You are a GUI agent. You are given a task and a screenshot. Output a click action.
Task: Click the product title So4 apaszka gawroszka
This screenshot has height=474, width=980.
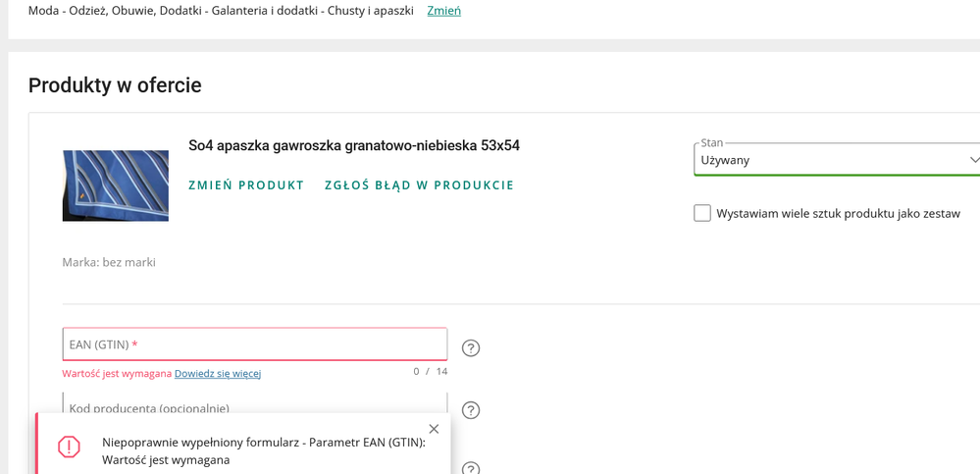pos(354,146)
